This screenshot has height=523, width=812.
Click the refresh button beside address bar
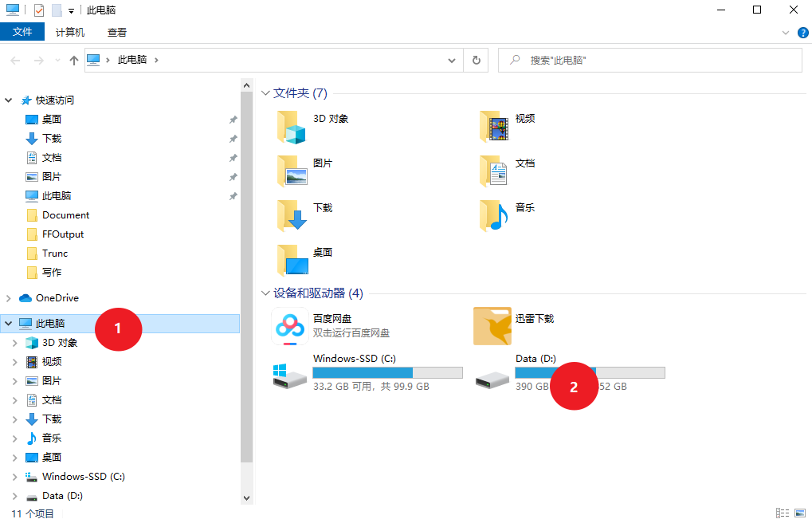[477, 60]
